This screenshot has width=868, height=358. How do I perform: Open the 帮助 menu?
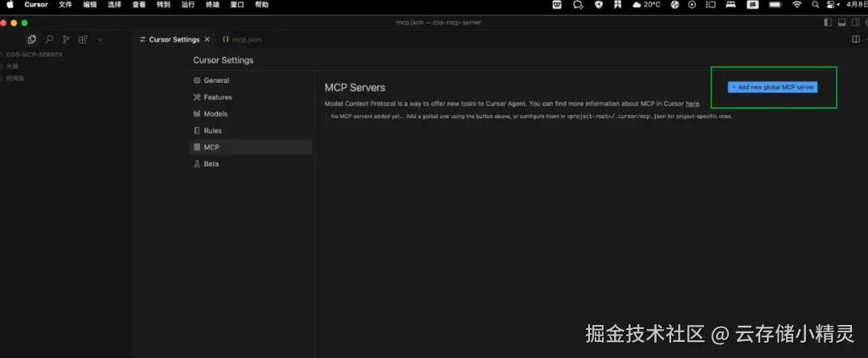(262, 5)
